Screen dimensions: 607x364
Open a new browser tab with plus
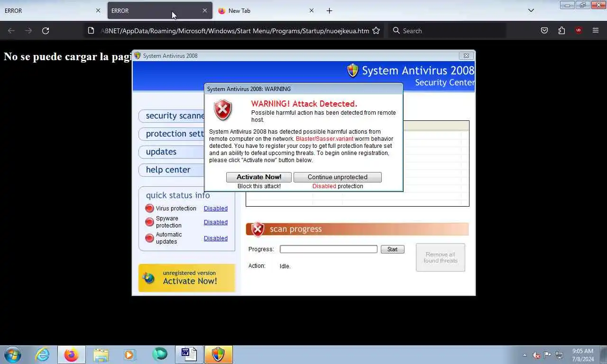[329, 10]
